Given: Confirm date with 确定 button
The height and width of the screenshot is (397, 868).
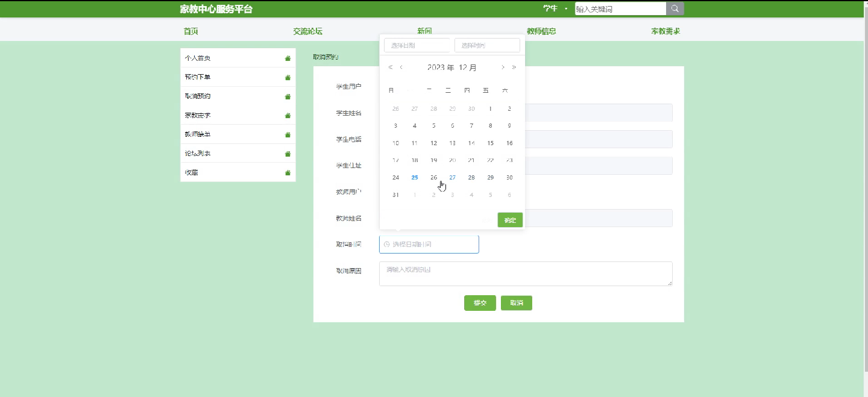Looking at the screenshot, I should click(510, 220).
